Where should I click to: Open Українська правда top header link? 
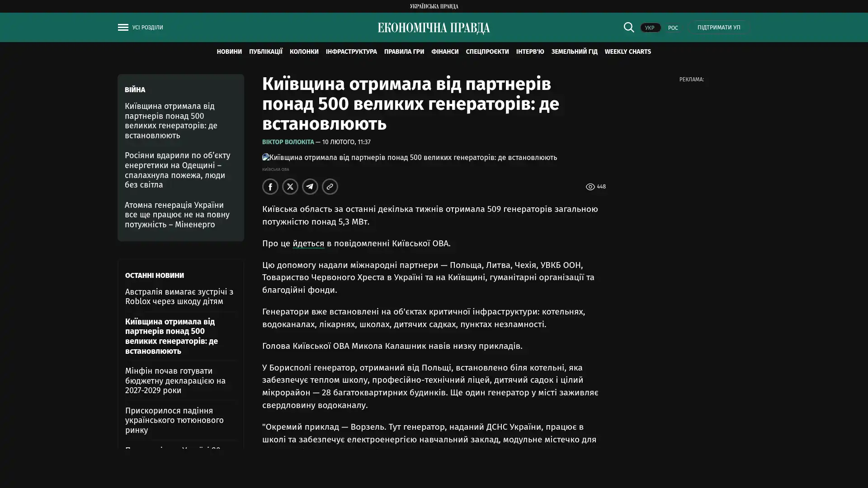tap(434, 6)
